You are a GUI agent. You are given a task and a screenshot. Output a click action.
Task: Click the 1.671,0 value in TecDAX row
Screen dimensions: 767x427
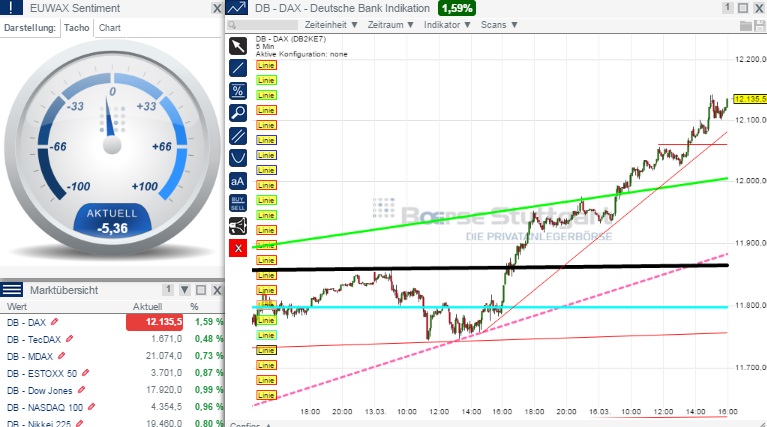point(166,339)
